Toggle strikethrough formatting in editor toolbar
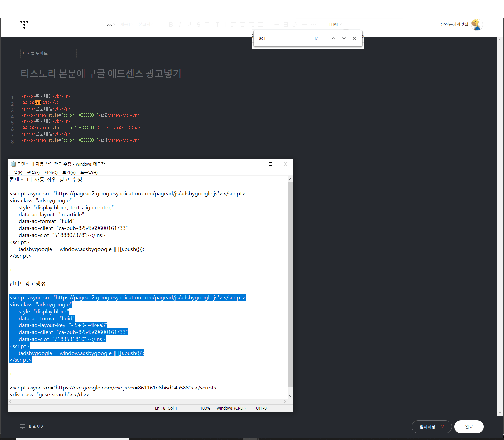 pyautogui.click(x=198, y=24)
